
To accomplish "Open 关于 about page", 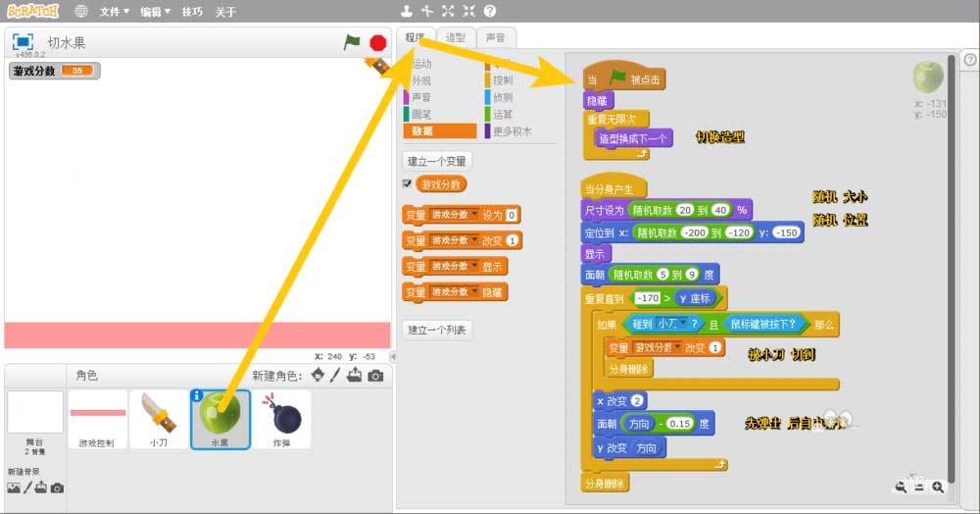I will tap(225, 11).
